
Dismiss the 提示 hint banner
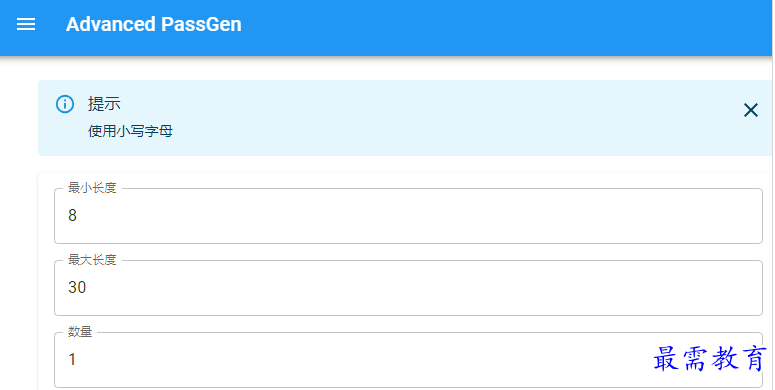coord(751,110)
